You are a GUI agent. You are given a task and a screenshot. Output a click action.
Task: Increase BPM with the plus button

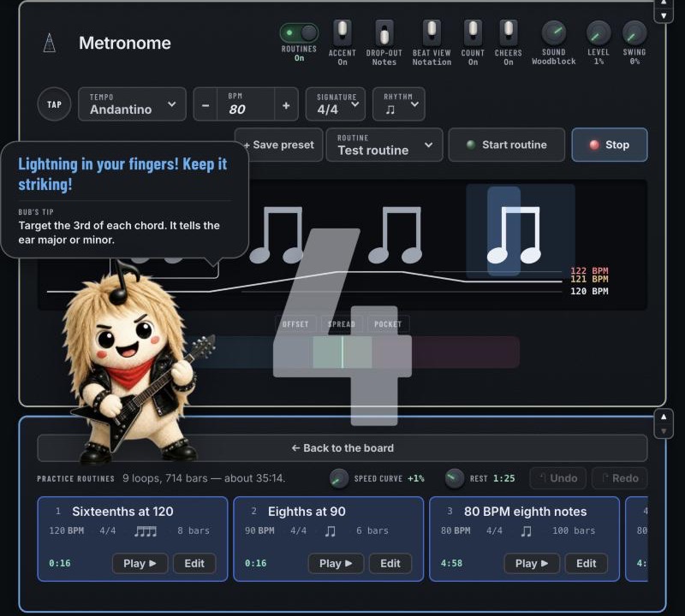pos(286,105)
